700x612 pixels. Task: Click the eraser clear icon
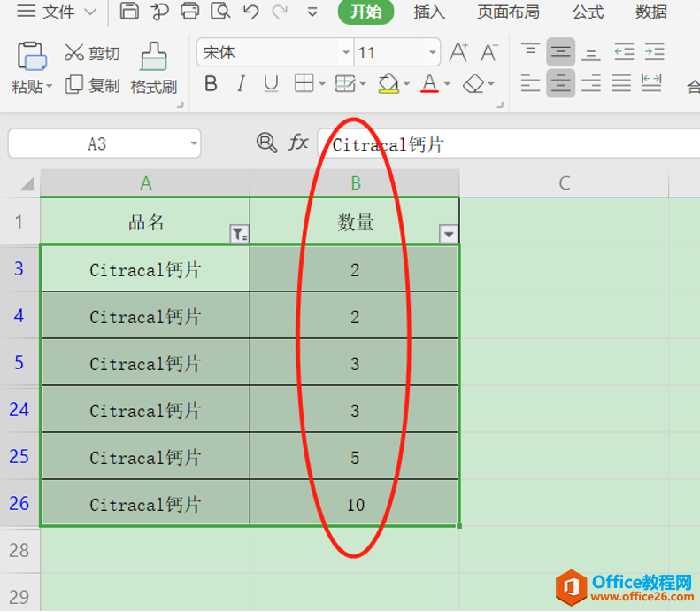point(473,83)
